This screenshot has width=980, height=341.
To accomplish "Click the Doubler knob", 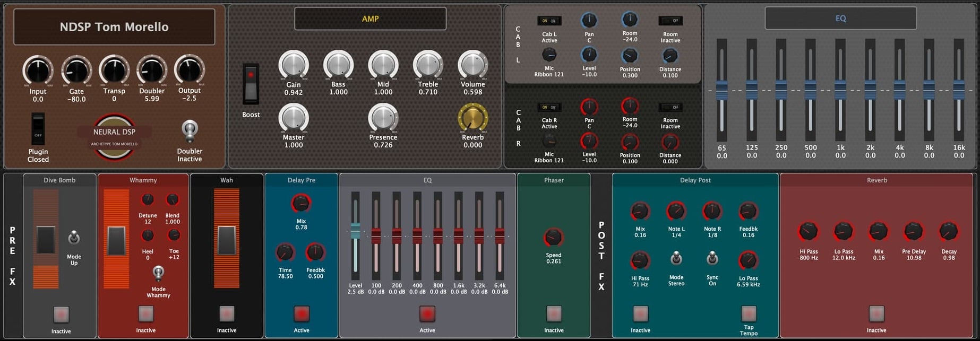I will (152, 70).
